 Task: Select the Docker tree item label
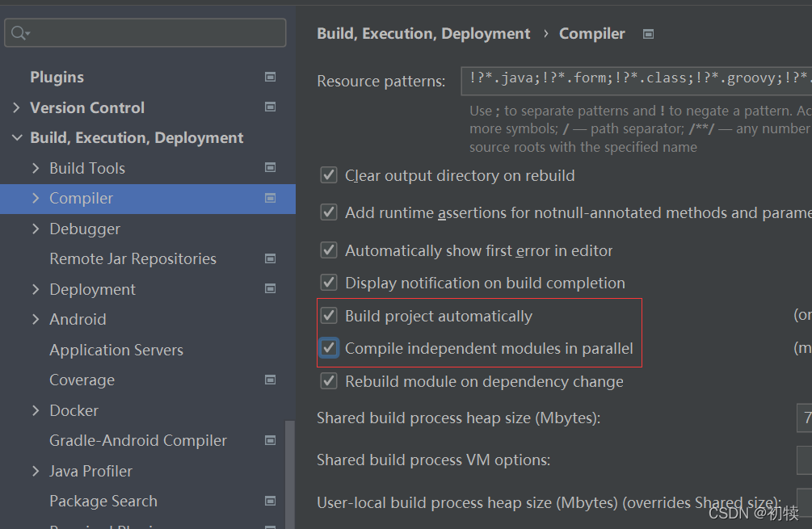coord(74,410)
